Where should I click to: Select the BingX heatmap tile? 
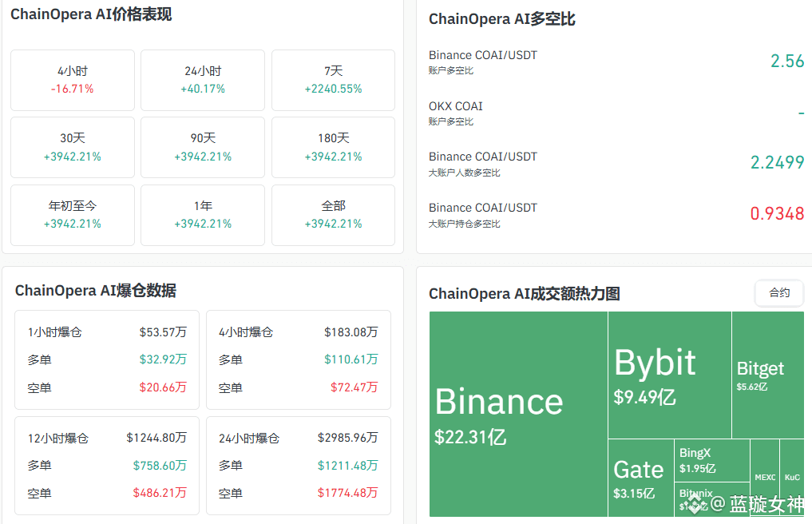[x=712, y=460]
